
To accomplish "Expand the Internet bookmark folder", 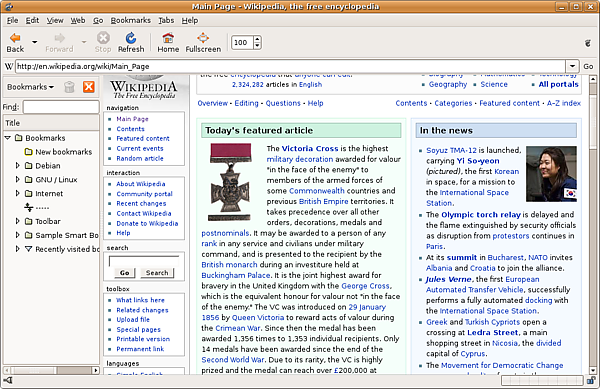I will click(x=17, y=193).
